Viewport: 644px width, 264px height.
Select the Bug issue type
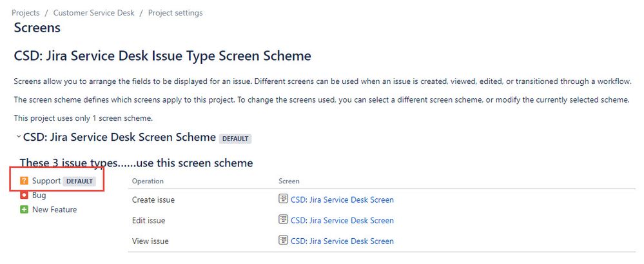pos(39,196)
